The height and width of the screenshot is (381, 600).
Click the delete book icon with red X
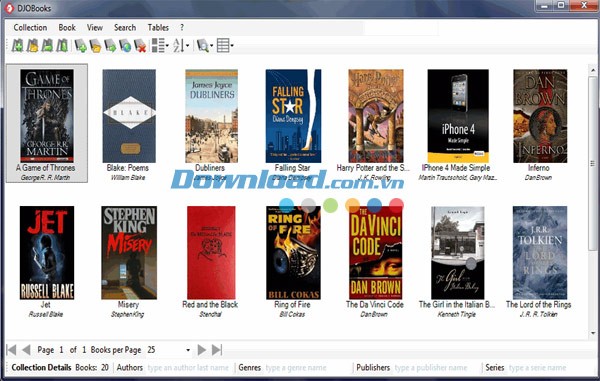[x=140, y=46]
